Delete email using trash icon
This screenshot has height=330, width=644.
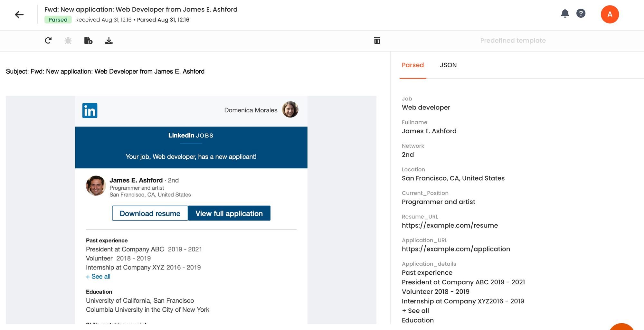(377, 41)
